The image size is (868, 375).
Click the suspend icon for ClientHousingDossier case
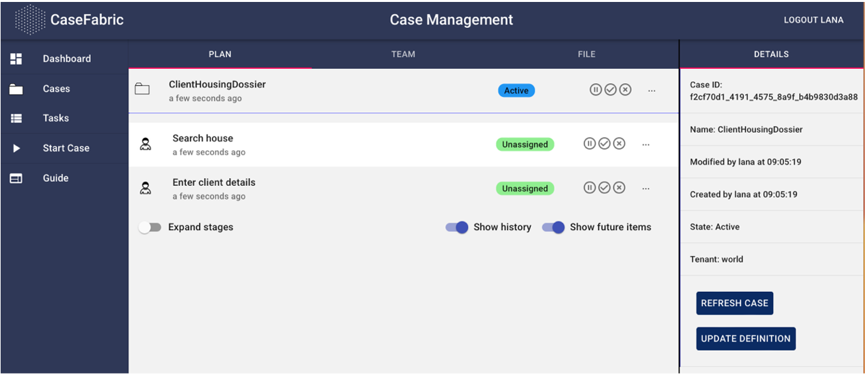click(x=596, y=90)
